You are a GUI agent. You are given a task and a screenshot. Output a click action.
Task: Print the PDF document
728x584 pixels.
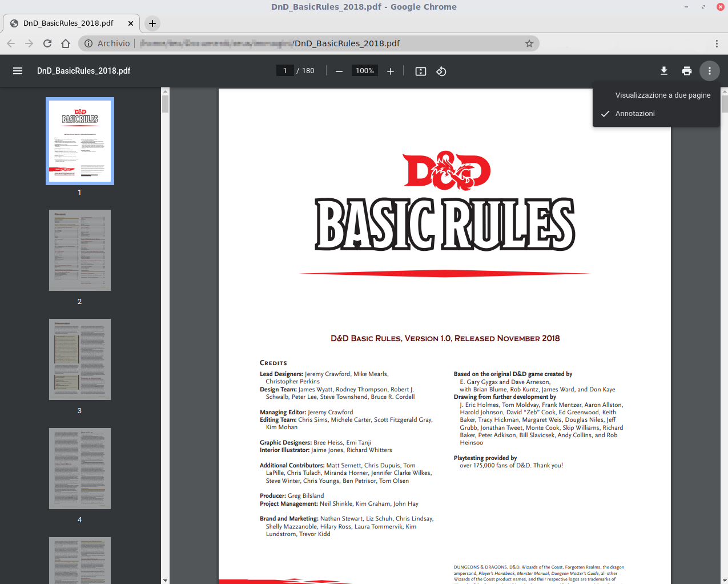(x=687, y=71)
